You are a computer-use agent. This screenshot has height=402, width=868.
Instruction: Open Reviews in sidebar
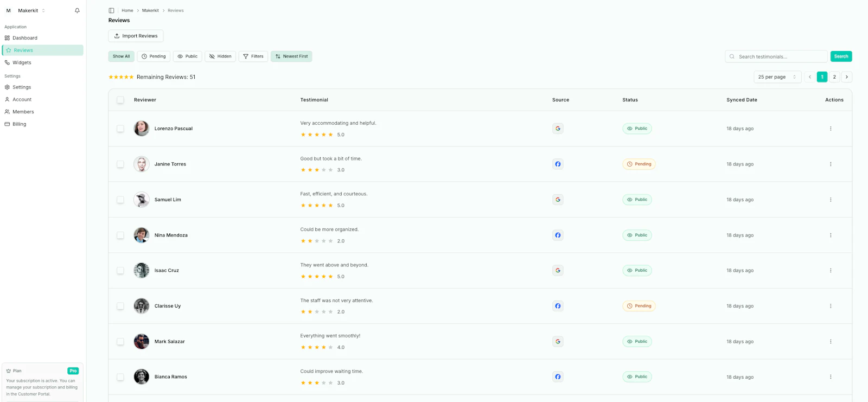point(43,50)
